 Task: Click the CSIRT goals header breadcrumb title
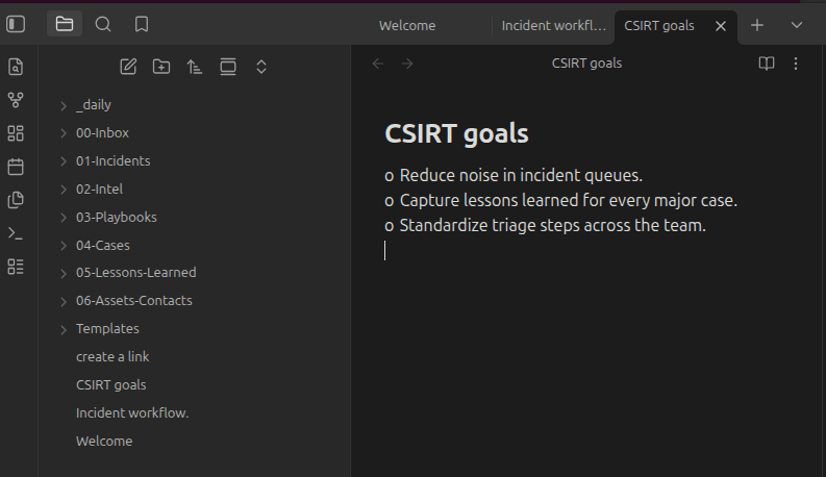pos(586,64)
